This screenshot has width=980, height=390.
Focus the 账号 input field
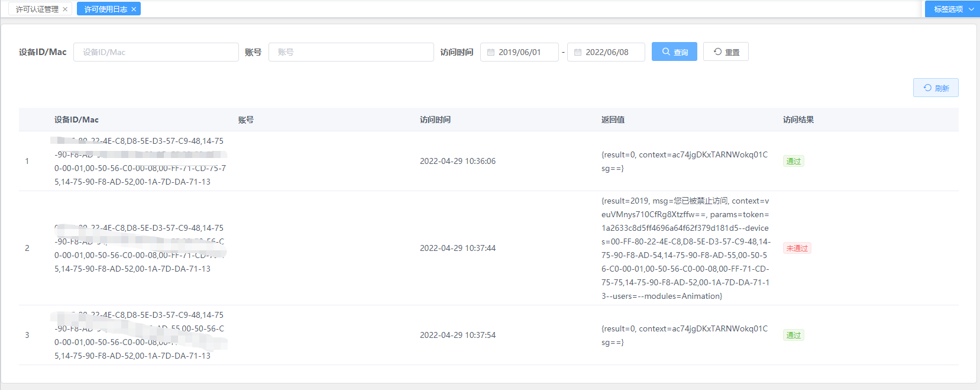click(351, 52)
